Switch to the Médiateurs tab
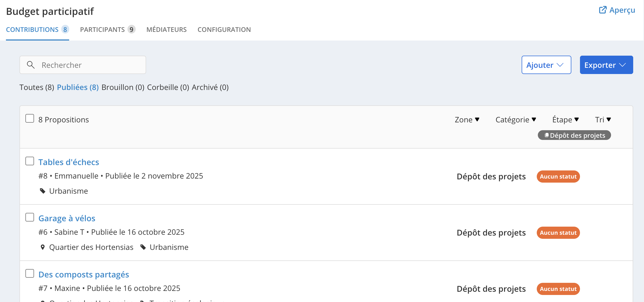This screenshot has height=302, width=644. coord(166,29)
